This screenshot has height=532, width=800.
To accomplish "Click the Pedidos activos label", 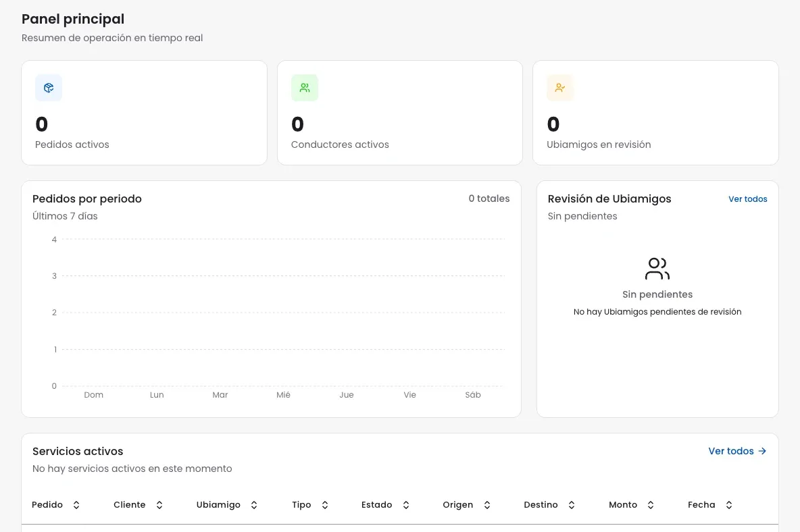I will click(x=72, y=144).
